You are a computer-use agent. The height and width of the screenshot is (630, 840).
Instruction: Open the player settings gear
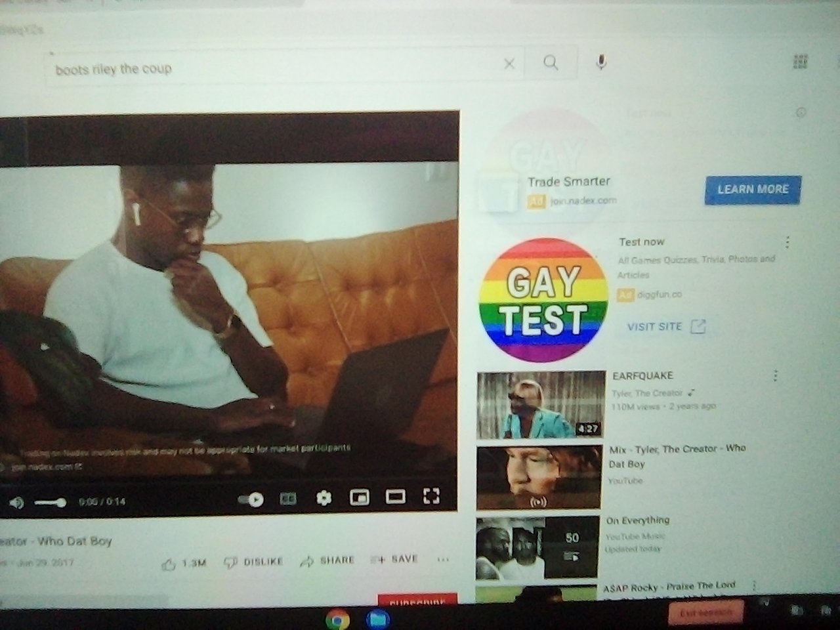coord(324,498)
